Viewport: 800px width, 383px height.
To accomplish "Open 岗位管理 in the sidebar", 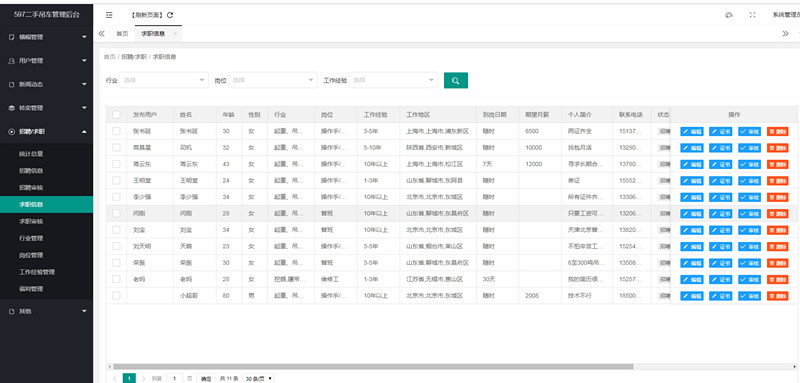I will [46, 255].
